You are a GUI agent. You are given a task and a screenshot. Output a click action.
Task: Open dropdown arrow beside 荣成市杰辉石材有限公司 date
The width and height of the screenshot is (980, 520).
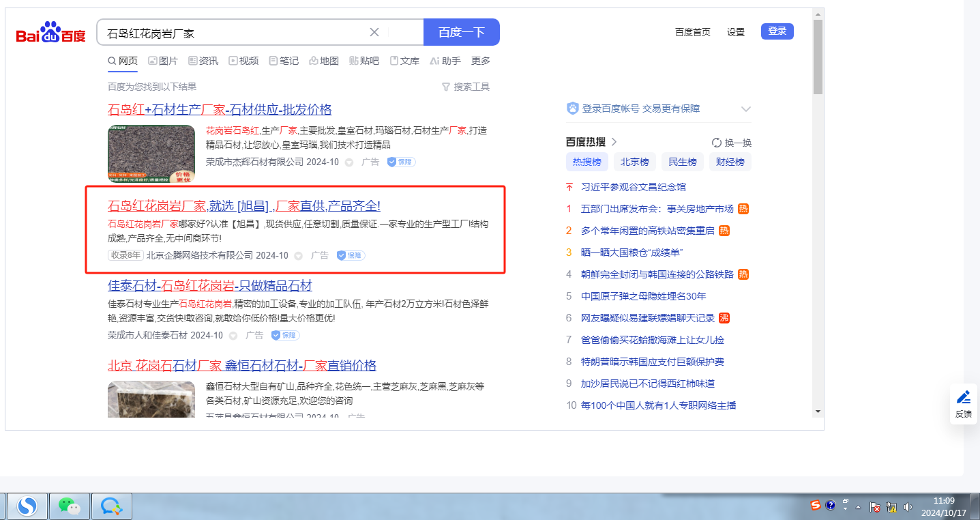coord(348,162)
